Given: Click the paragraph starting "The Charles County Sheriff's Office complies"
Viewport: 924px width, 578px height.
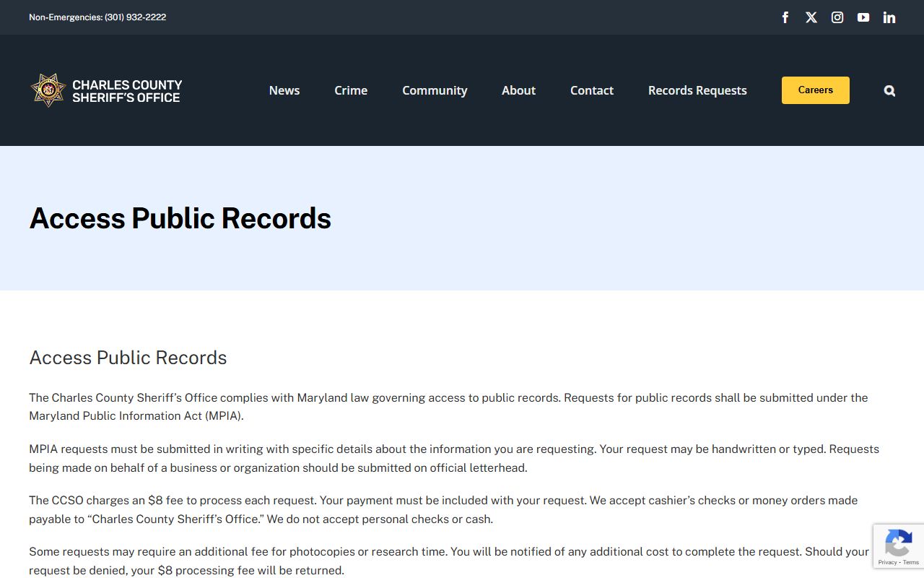Looking at the screenshot, I should coord(448,407).
